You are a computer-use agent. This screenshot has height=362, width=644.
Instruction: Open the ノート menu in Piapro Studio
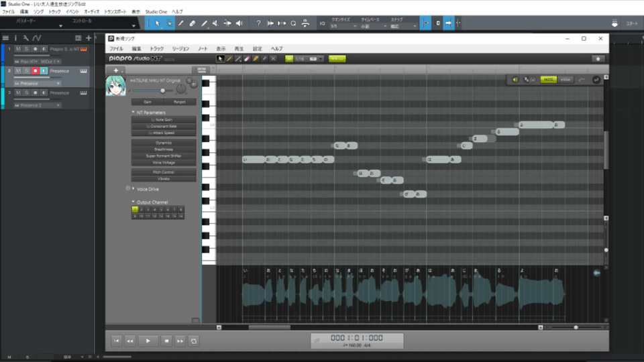point(203,48)
